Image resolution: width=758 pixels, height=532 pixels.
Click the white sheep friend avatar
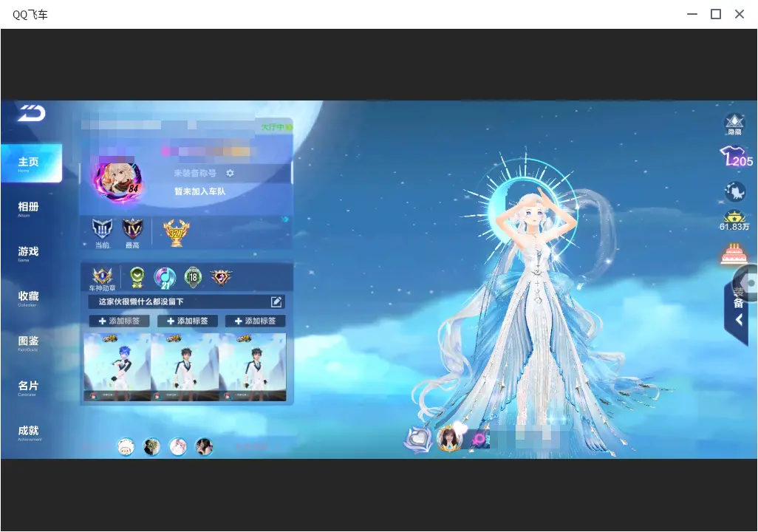tap(126, 447)
